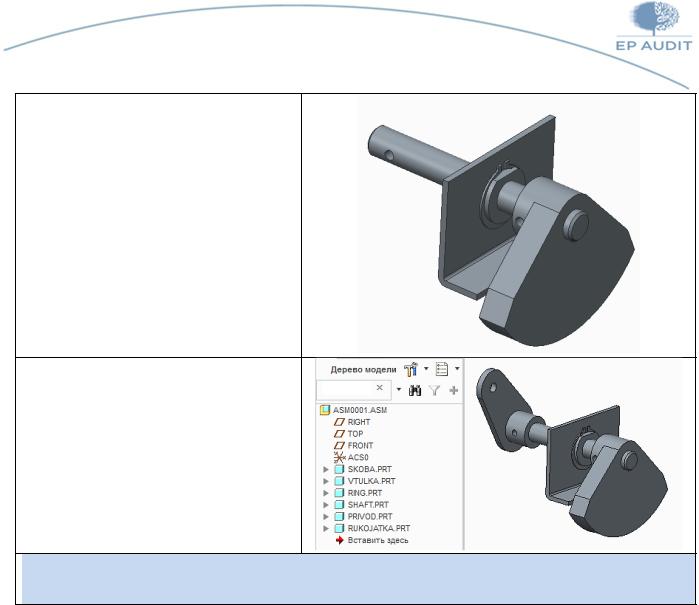Select the TOP datum plane

pos(349,434)
